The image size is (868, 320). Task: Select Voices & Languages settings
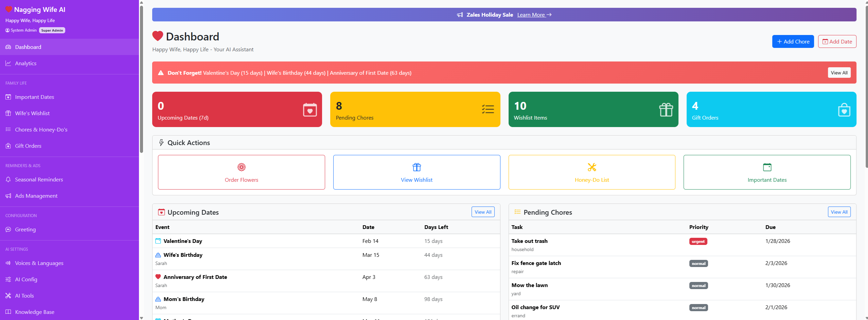tap(39, 263)
